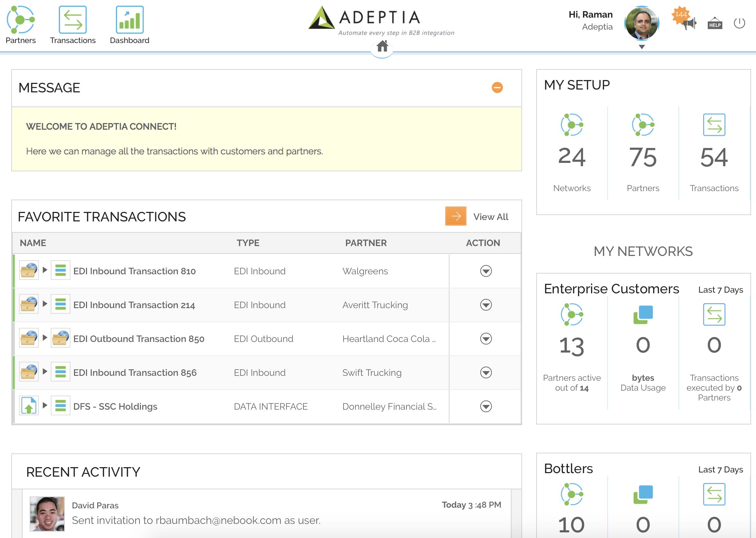Open the Dashboard section

point(129,20)
